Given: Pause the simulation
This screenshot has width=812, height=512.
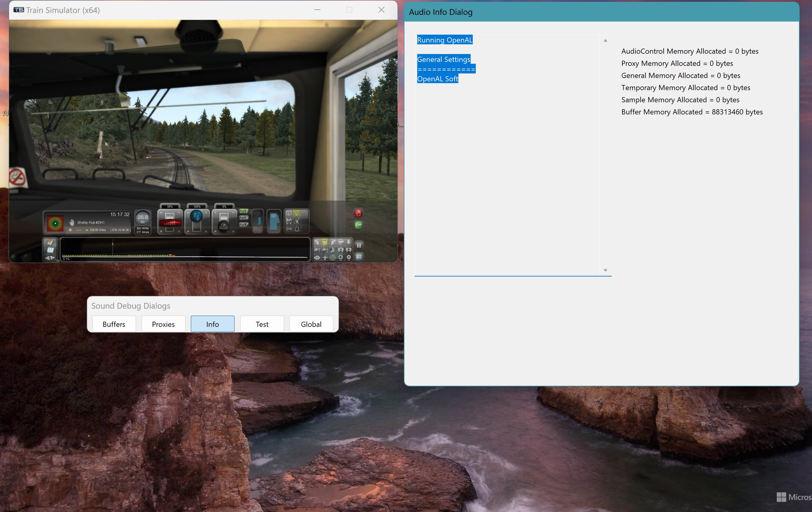Looking at the screenshot, I should click(x=359, y=246).
